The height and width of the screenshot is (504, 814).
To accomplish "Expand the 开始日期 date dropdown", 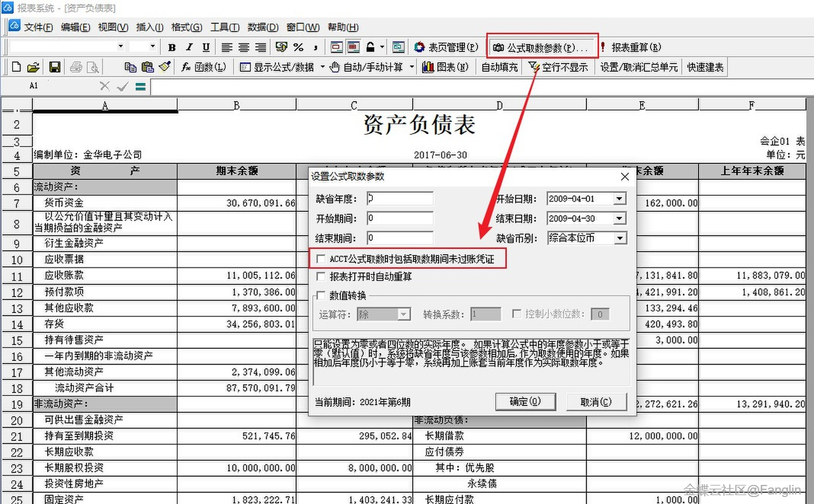I will 619,199.
